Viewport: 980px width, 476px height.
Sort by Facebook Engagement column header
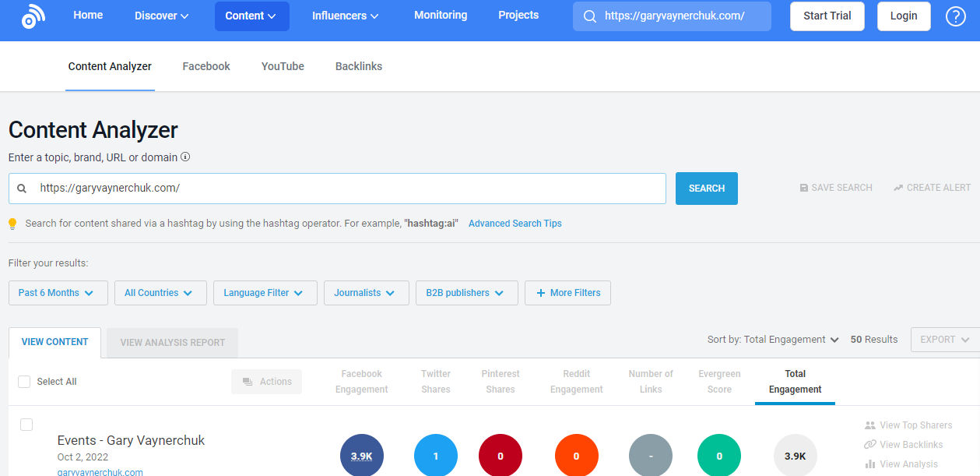point(362,382)
